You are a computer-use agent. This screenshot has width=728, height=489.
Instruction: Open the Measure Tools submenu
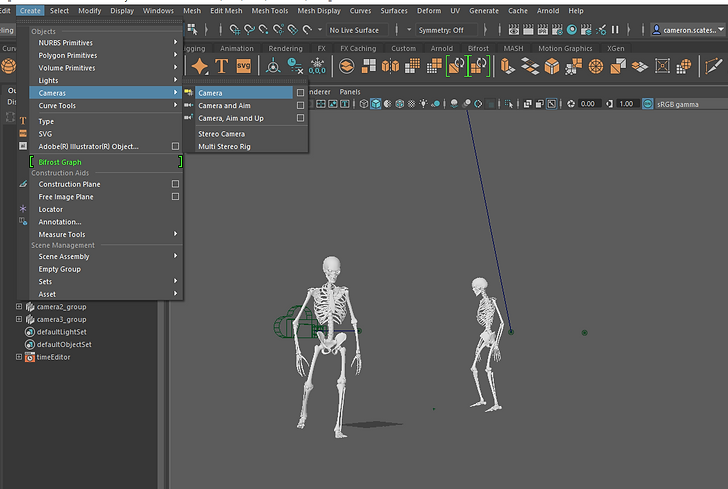(105, 235)
